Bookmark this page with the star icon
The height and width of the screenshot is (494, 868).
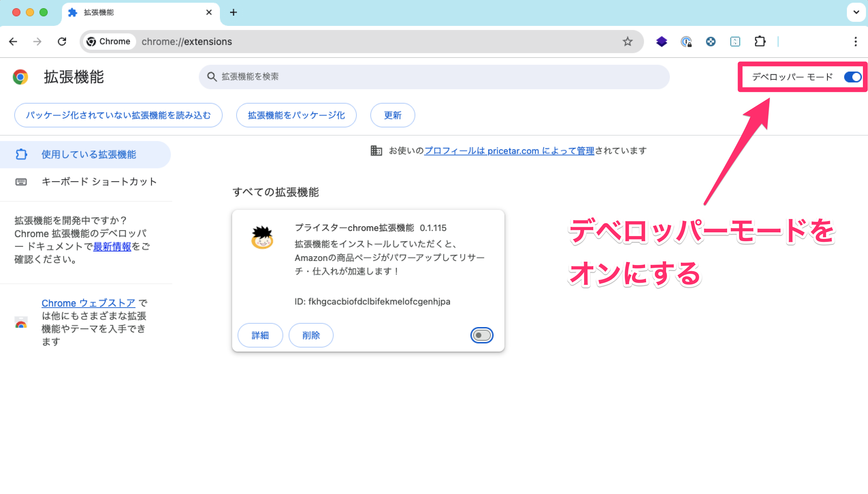627,42
